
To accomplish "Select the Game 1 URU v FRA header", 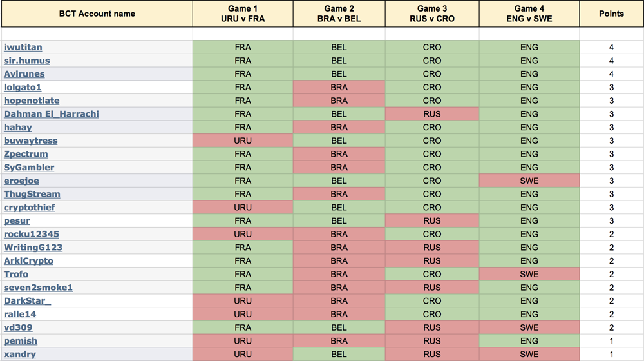I will coord(243,14).
